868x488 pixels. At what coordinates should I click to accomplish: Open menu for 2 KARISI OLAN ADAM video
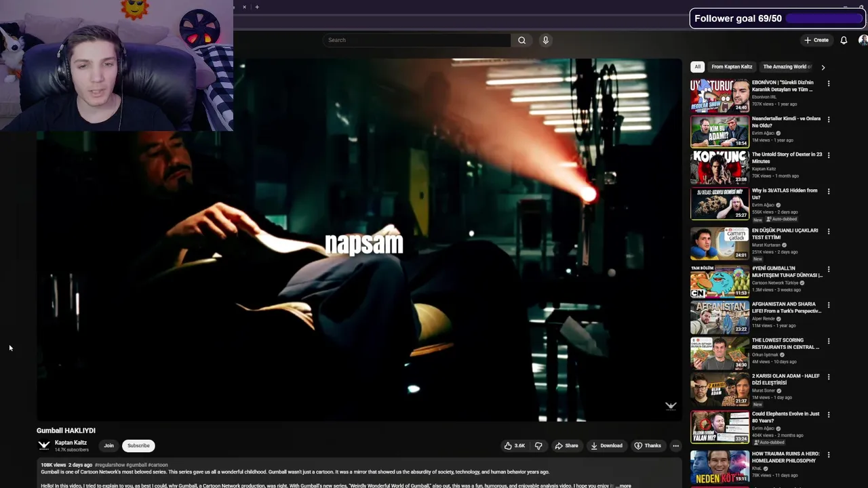tap(828, 377)
